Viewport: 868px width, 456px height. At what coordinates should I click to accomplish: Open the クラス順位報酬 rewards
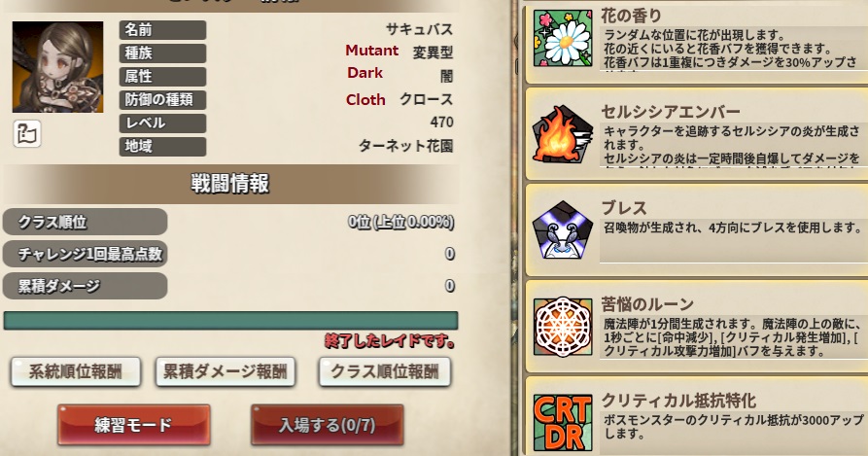pos(385,371)
